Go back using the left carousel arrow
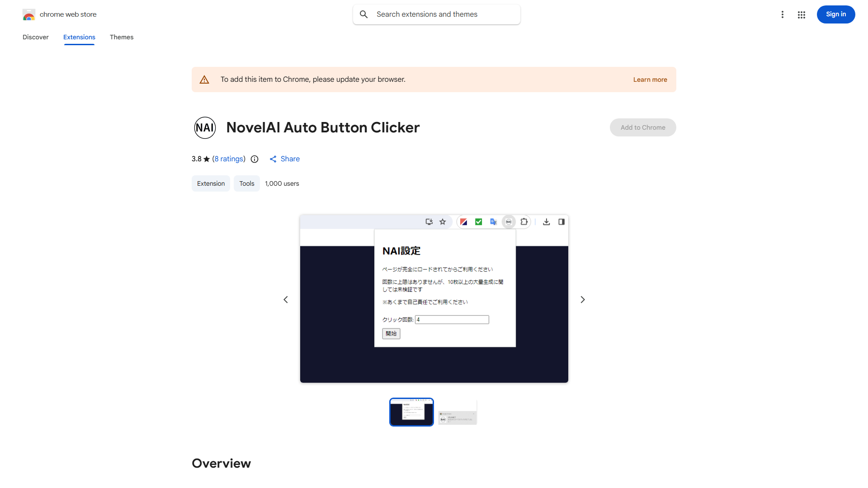Viewport: 868px width, 488px height. pyautogui.click(x=286, y=299)
